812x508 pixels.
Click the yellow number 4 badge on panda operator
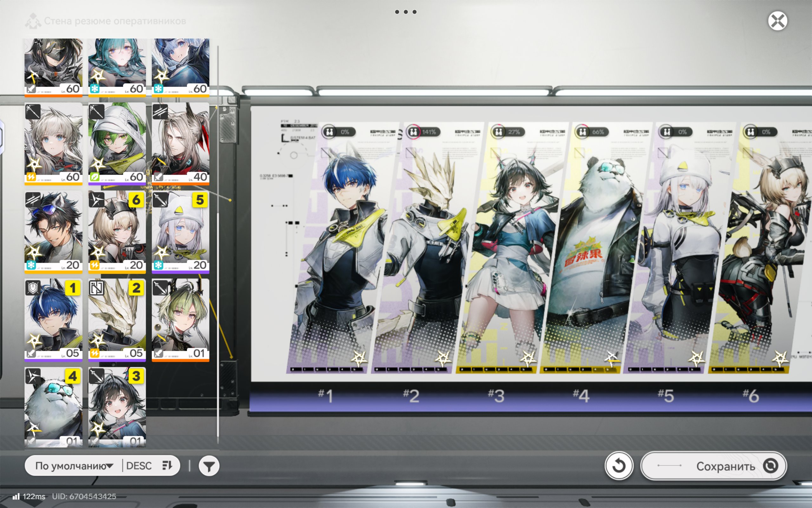72,376
